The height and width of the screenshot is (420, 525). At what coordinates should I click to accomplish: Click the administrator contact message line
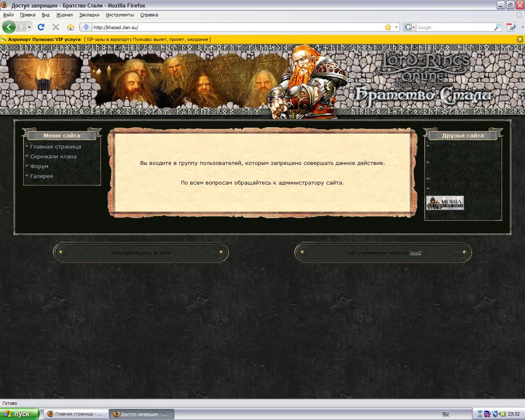coord(262,183)
